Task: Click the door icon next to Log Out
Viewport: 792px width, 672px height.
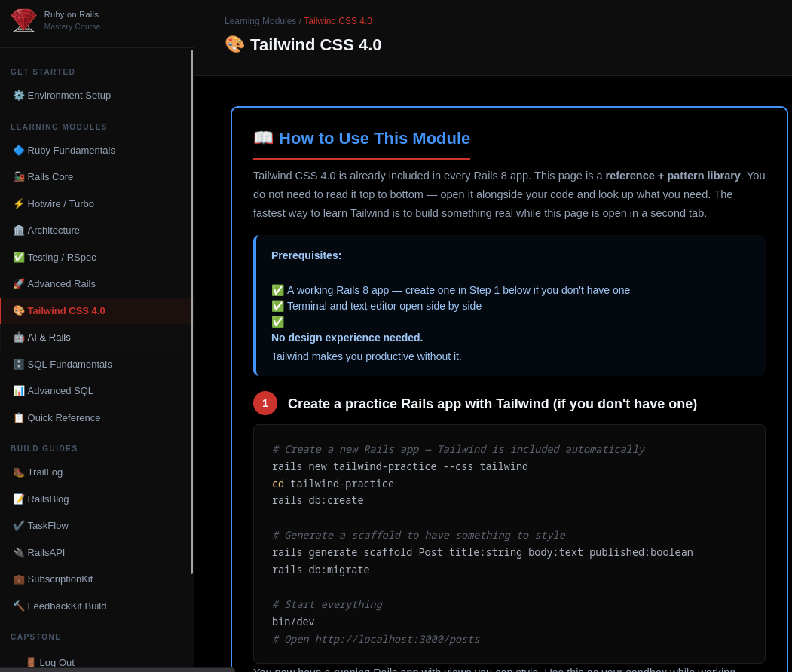Action: tap(31, 662)
